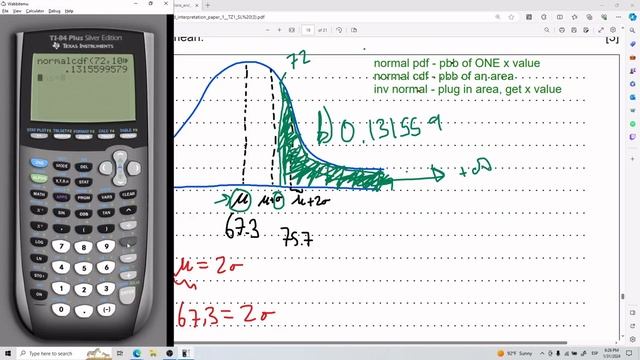Click the number 6 key

[106, 267]
